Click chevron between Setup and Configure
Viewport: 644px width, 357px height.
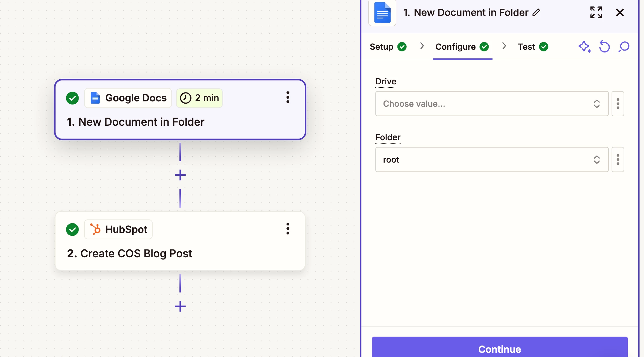coord(422,46)
